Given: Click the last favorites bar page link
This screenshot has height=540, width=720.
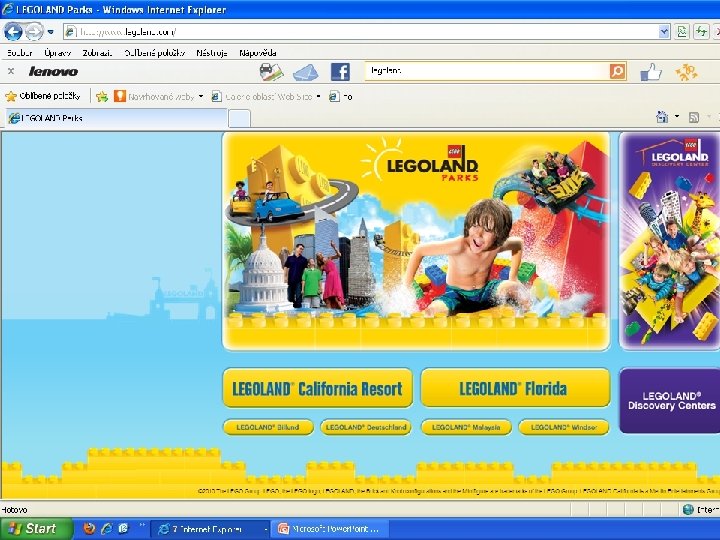Looking at the screenshot, I should [341, 96].
